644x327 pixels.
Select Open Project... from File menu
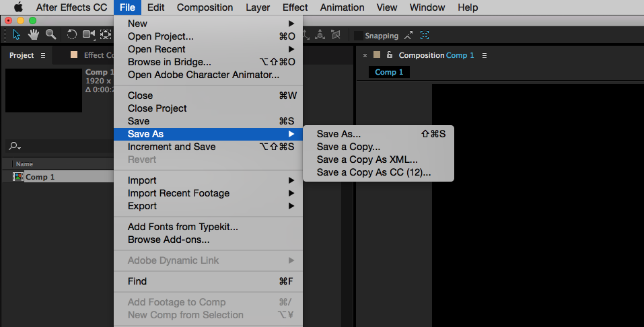[x=208, y=36]
